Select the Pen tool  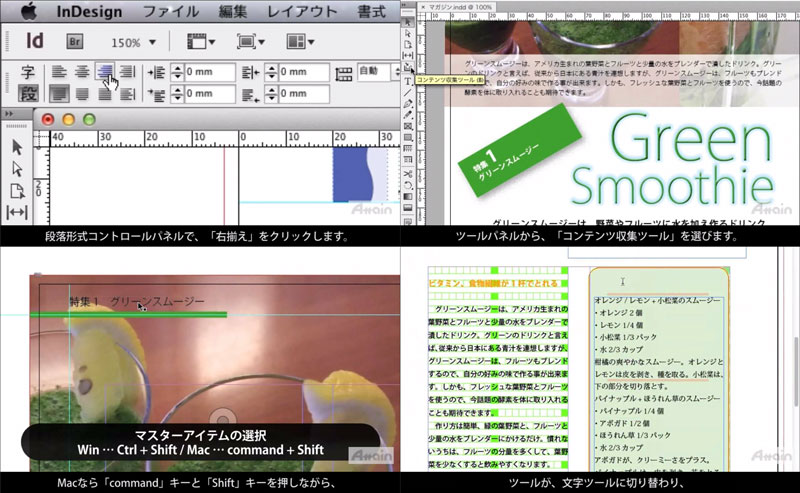(x=408, y=104)
